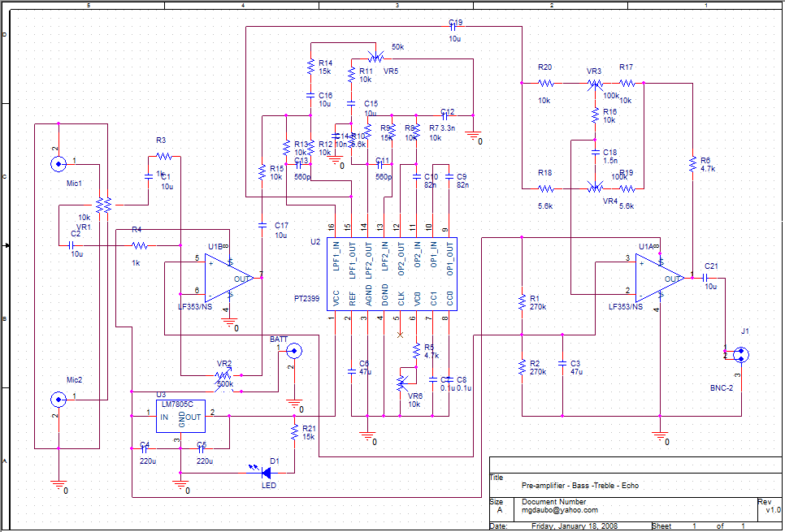Click the LM7805C text label
Screen dimensions: 785x532
click(x=176, y=404)
